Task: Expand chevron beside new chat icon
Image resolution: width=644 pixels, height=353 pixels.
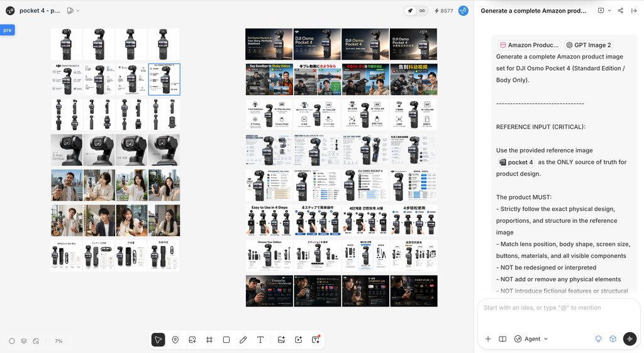Action: (x=609, y=11)
